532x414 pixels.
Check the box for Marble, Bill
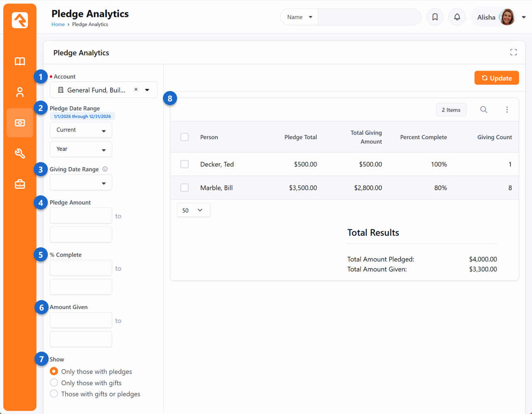[185, 188]
